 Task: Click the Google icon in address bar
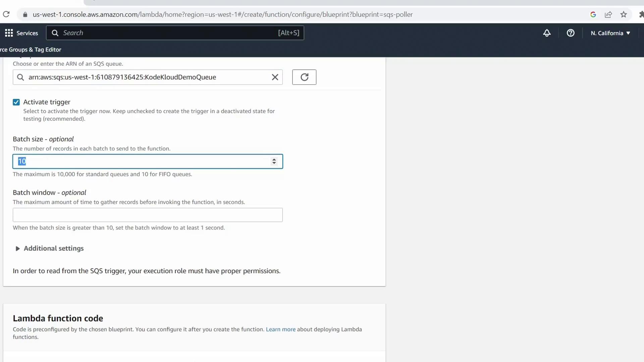point(593,14)
